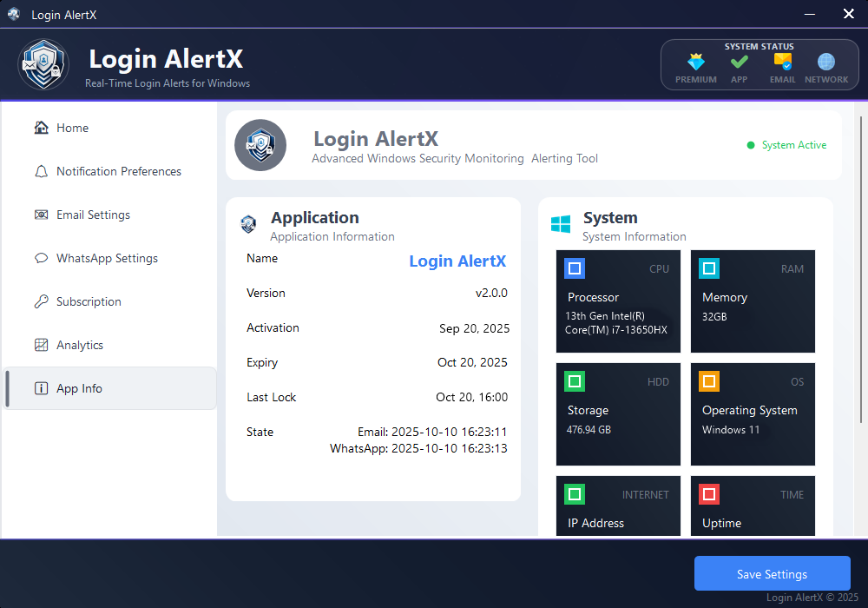
Task: Click the Login AlertX © 2025 footer text
Action: pos(812,598)
